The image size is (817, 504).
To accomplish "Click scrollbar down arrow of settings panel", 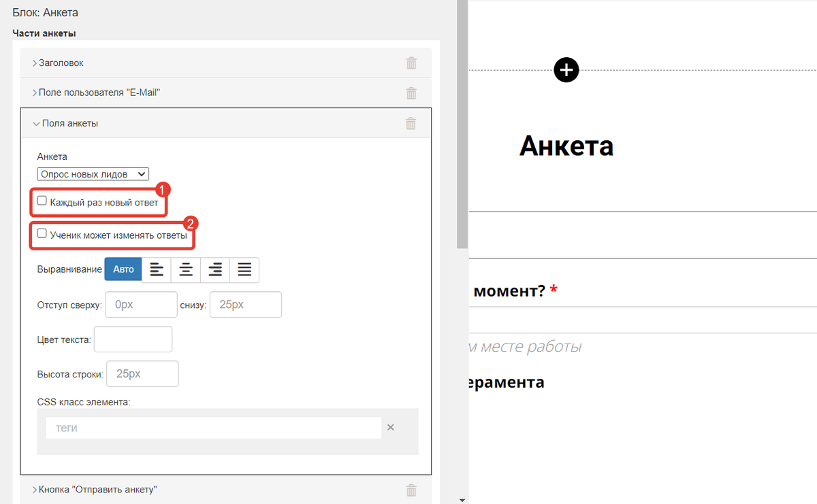I will tap(462, 500).
